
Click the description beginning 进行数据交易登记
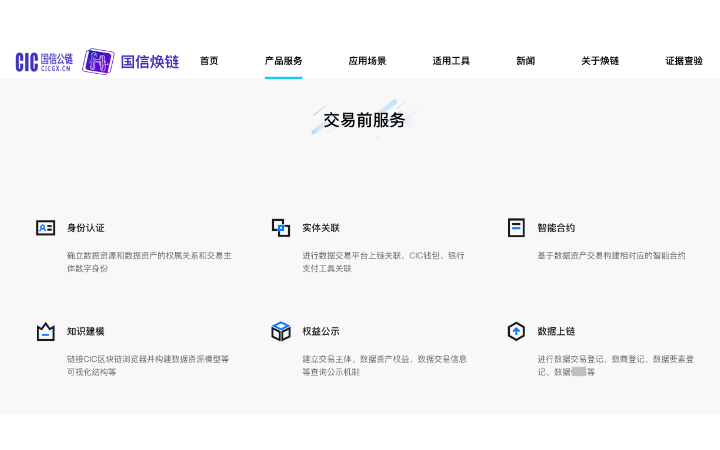[x=615, y=365]
